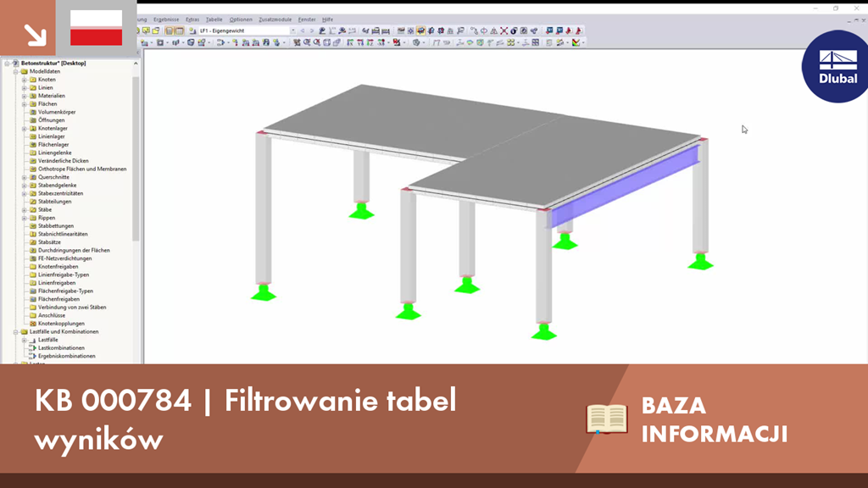868x488 pixels.
Task: Click the Stabteilungen icon in navigator
Action: pyautogui.click(x=33, y=202)
